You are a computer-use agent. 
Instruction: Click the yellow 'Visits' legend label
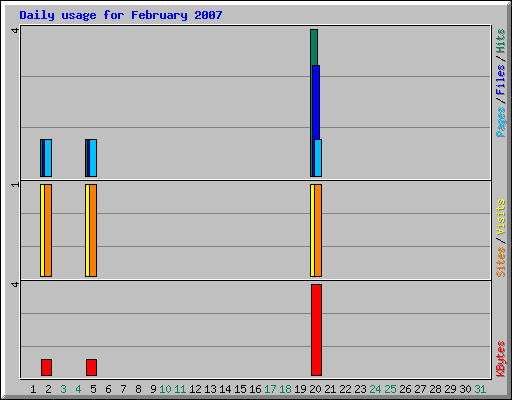pyautogui.click(x=501, y=217)
